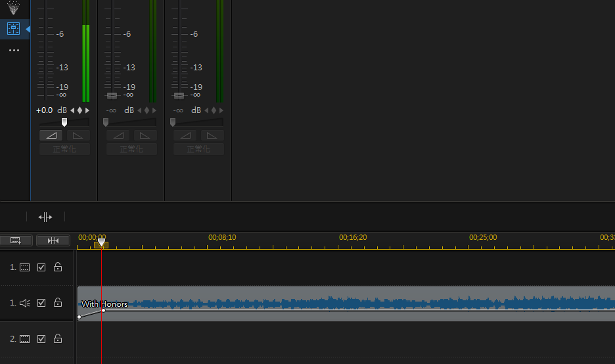This screenshot has width=615, height=364.
Task: Add volume keyframe diamond on first channel
Action: point(80,110)
